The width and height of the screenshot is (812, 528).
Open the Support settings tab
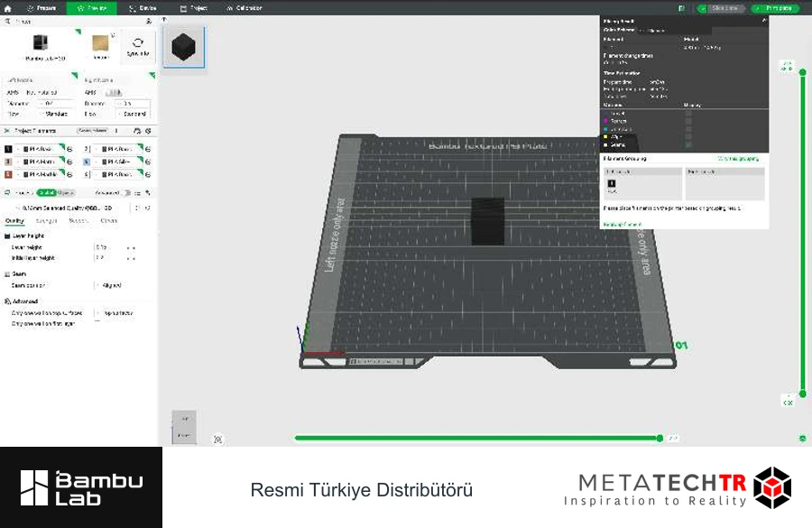(78, 221)
